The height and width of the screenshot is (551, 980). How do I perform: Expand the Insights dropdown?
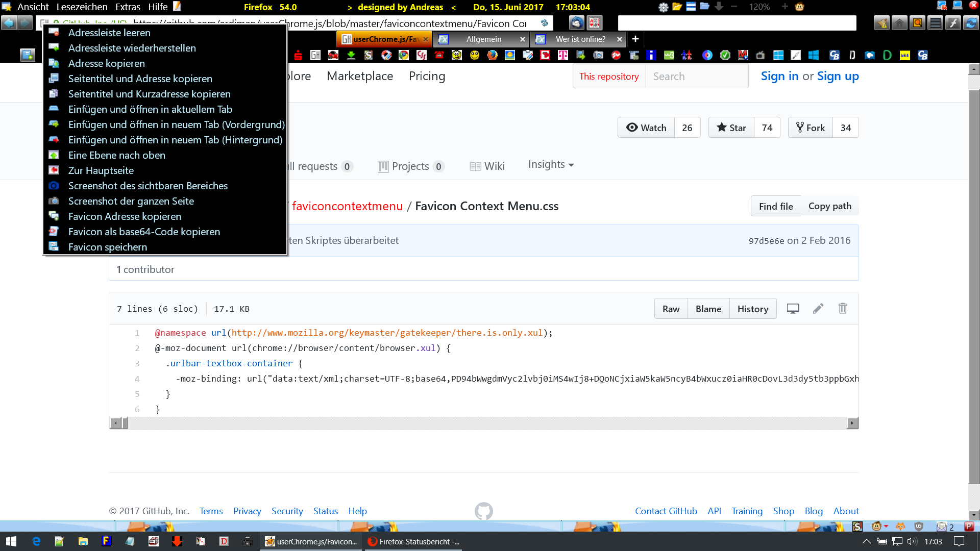(551, 164)
